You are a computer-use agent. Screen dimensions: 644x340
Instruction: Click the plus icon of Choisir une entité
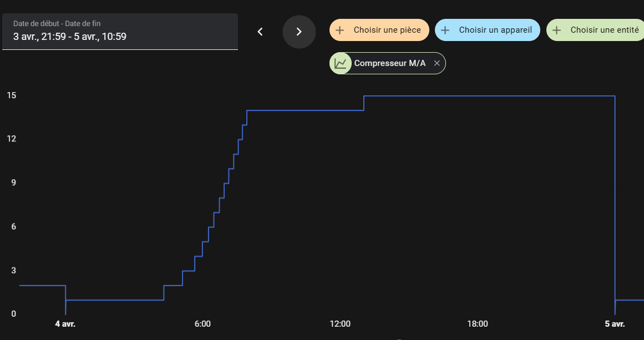(x=556, y=30)
